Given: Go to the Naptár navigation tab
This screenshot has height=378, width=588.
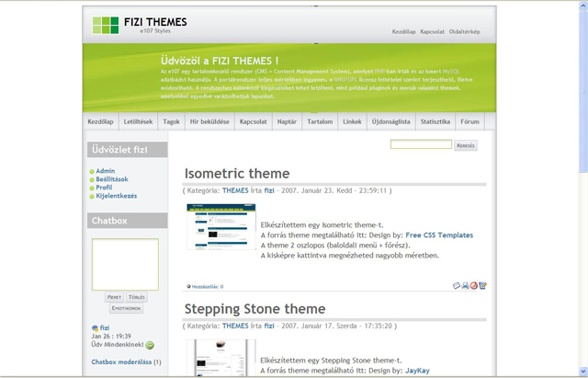Looking at the screenshot, I should (x=287, y=121).
